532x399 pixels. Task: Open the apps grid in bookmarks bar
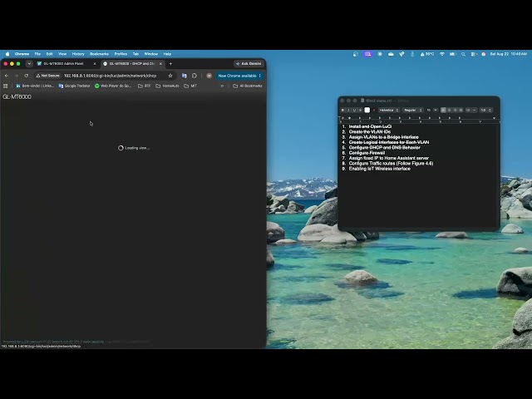6,86
